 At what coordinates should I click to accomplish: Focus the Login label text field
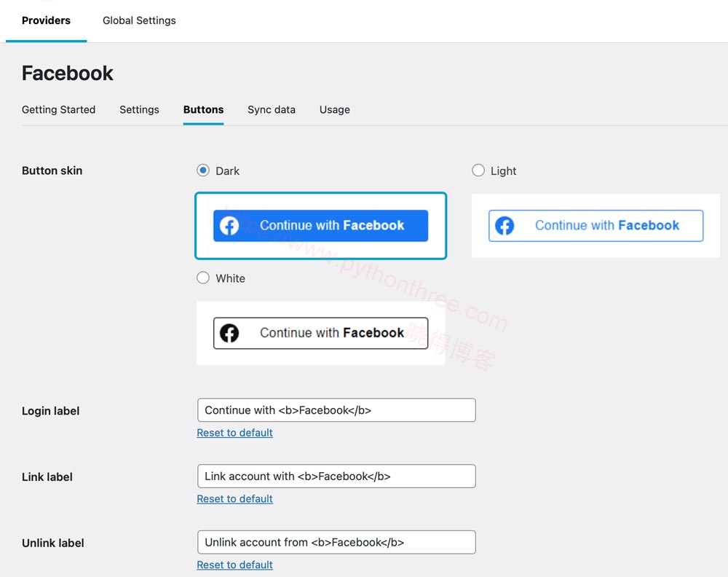click(336, 410)
